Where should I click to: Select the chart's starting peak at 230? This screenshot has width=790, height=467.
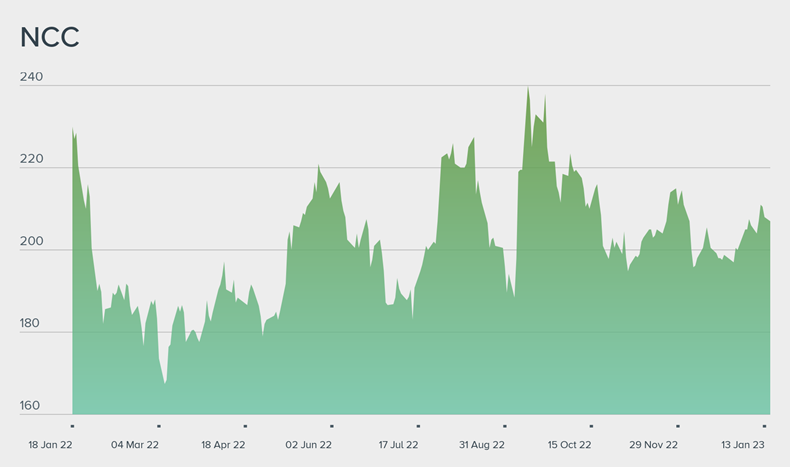pos(73,128)
